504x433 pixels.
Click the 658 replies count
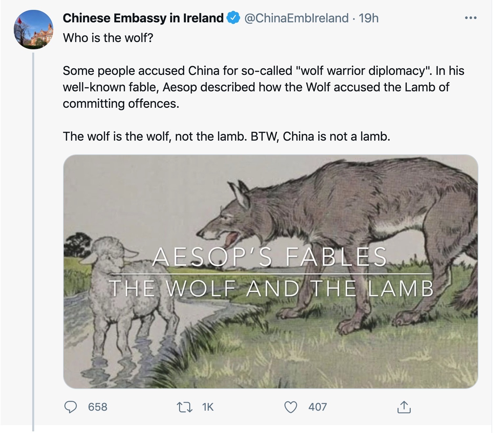tap(98, 407)
